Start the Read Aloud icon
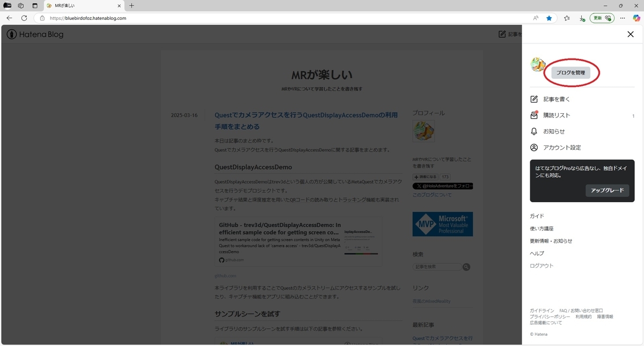 click(x=536, y=18)
